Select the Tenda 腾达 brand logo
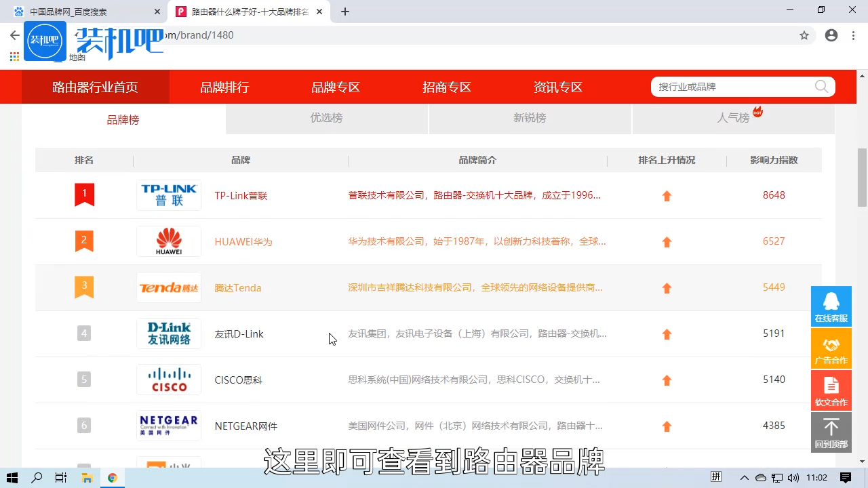 [168, 287]
